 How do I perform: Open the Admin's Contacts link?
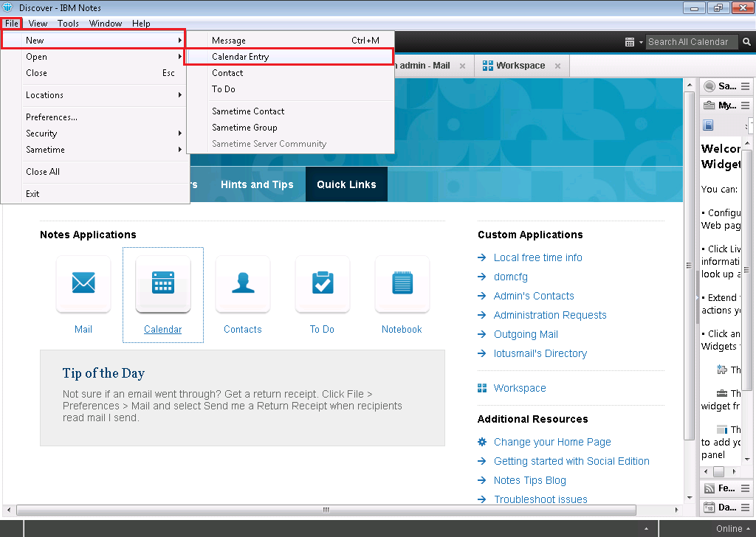click(x=534, y=297)
